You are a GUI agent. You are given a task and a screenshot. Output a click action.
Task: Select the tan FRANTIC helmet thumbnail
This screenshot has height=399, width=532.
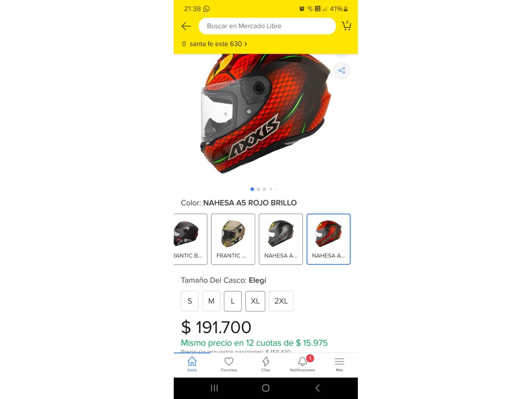tap(233, 239)
